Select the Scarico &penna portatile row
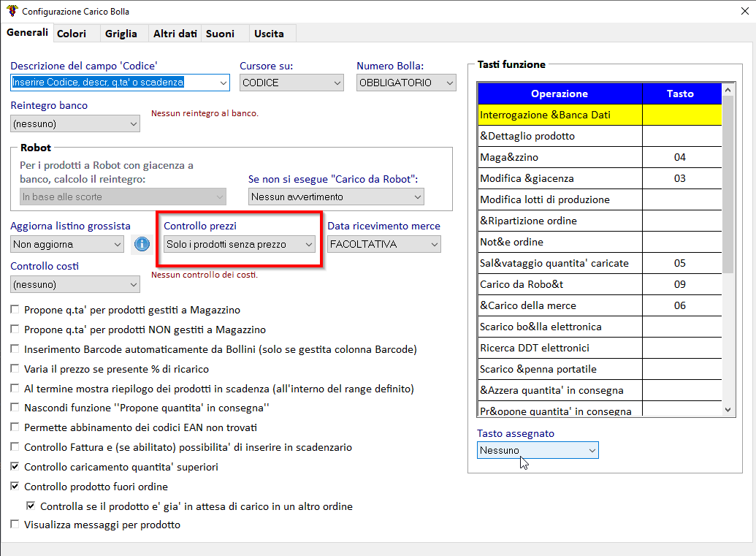756x556 pixels. (600, 370)
